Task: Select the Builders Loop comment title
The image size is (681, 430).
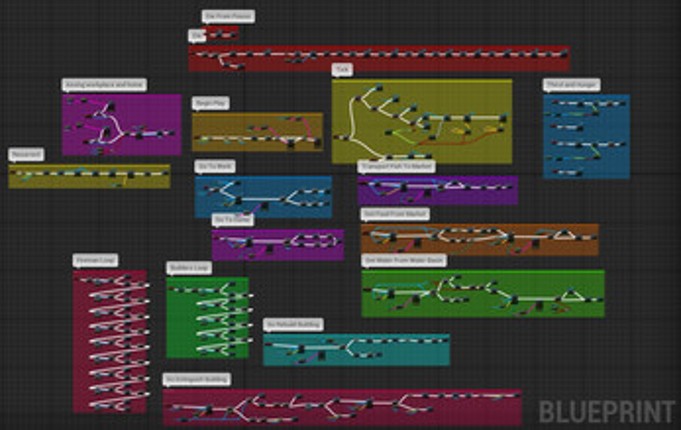Action: coord(189,268)
